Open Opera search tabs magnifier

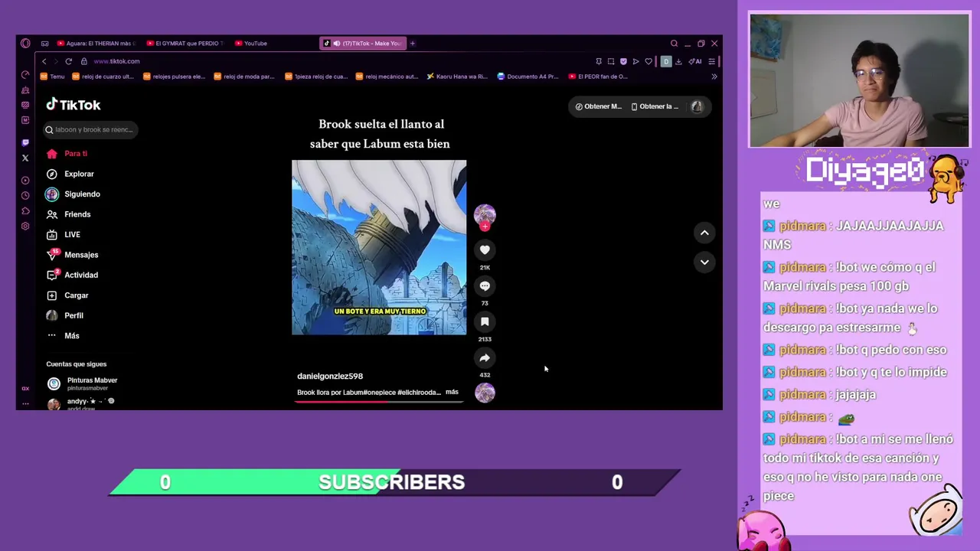pos(674,44)
